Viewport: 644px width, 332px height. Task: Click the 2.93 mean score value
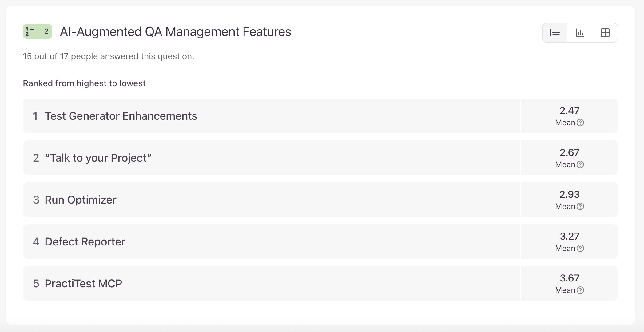coord(569,194)
